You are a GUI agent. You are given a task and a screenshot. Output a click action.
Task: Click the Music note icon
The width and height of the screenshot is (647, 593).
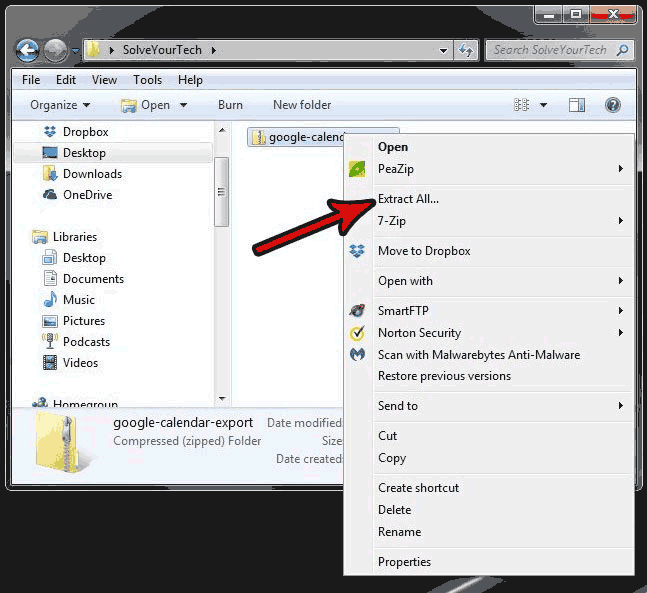[50, 299]
